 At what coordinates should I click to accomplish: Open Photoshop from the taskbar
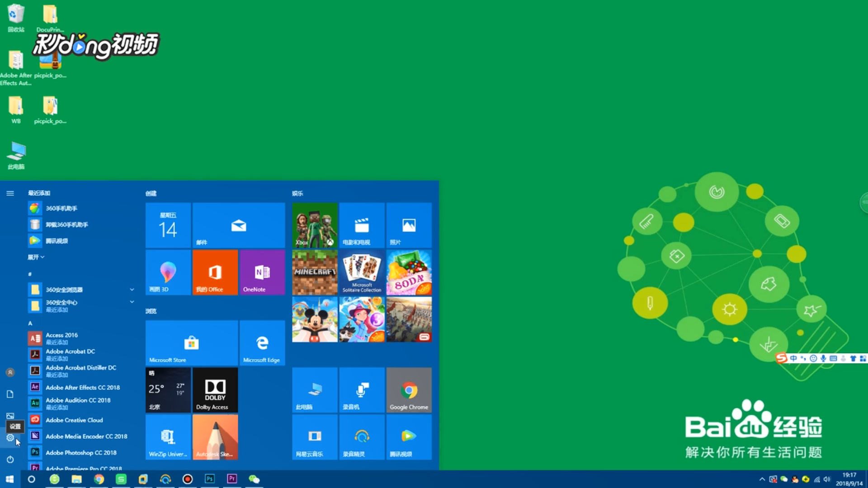210,479
